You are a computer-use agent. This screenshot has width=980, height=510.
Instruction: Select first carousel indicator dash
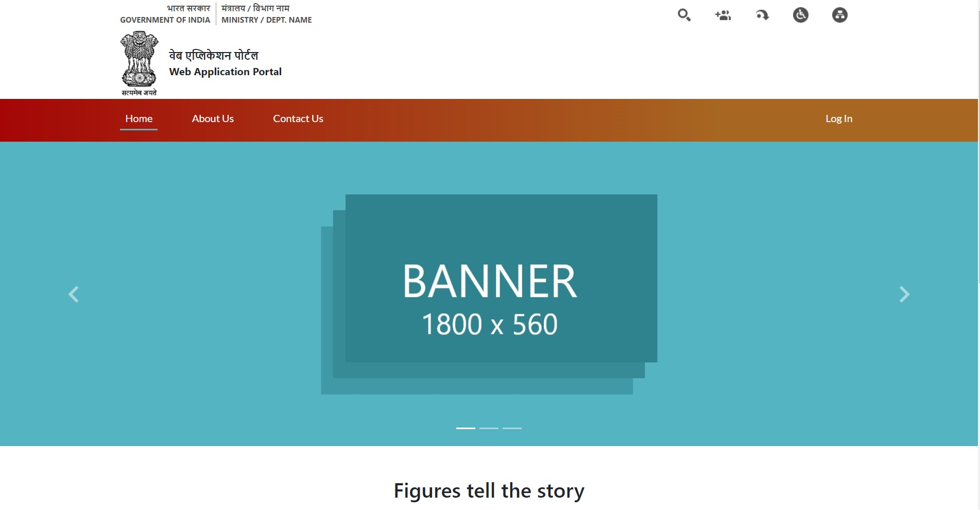tap(466, 428)
